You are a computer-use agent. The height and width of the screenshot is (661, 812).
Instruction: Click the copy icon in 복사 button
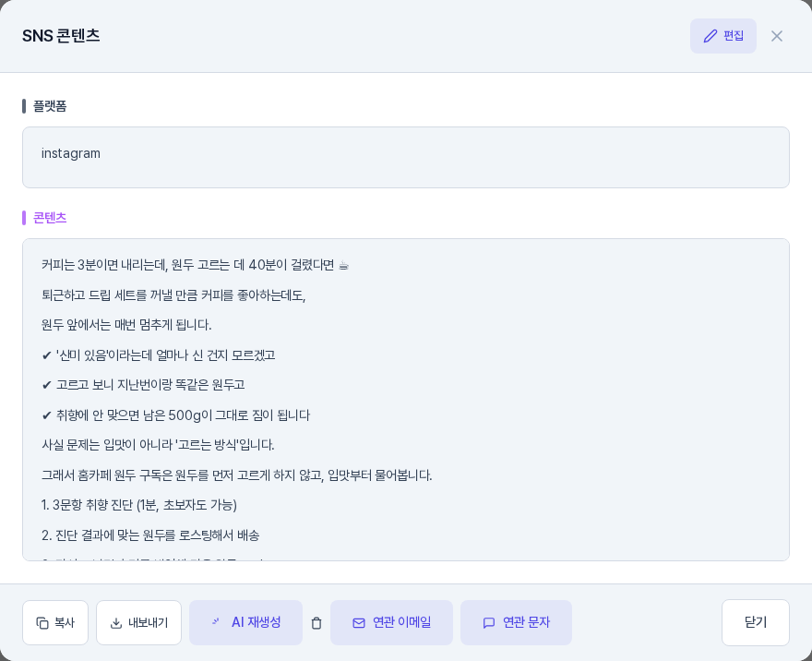point(42,622)
